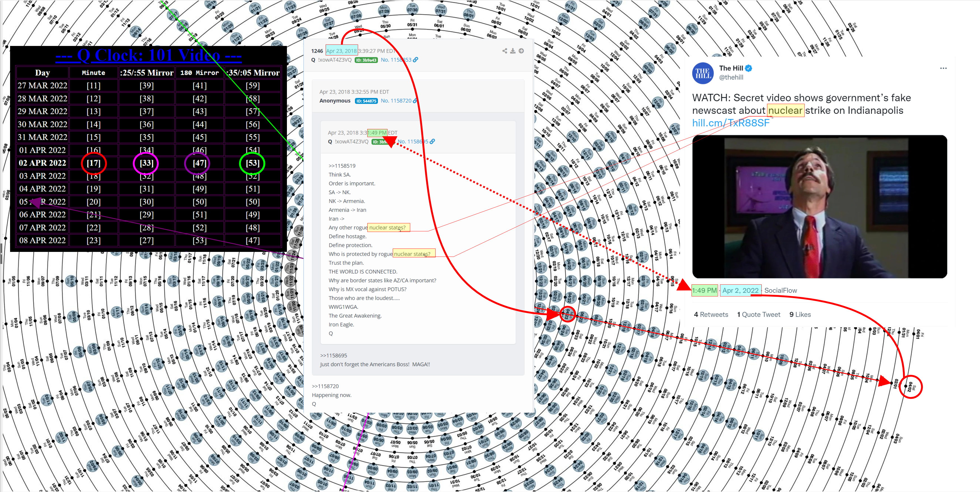Select the 27 MAR 2022 date cell
The height and width of the screenshot is (492, 980).
click(x=42, y=86)
